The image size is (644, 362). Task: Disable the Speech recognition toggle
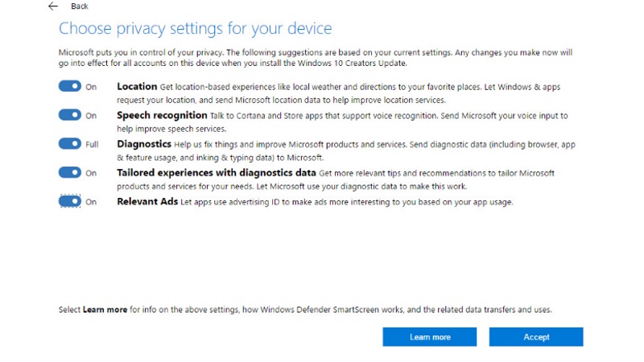pos(70,115)
